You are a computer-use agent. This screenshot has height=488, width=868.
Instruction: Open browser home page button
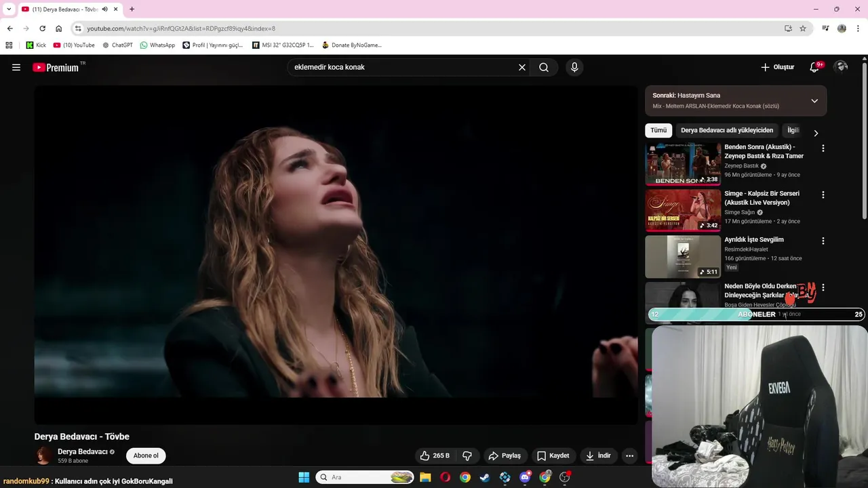[x=58, y=28]
